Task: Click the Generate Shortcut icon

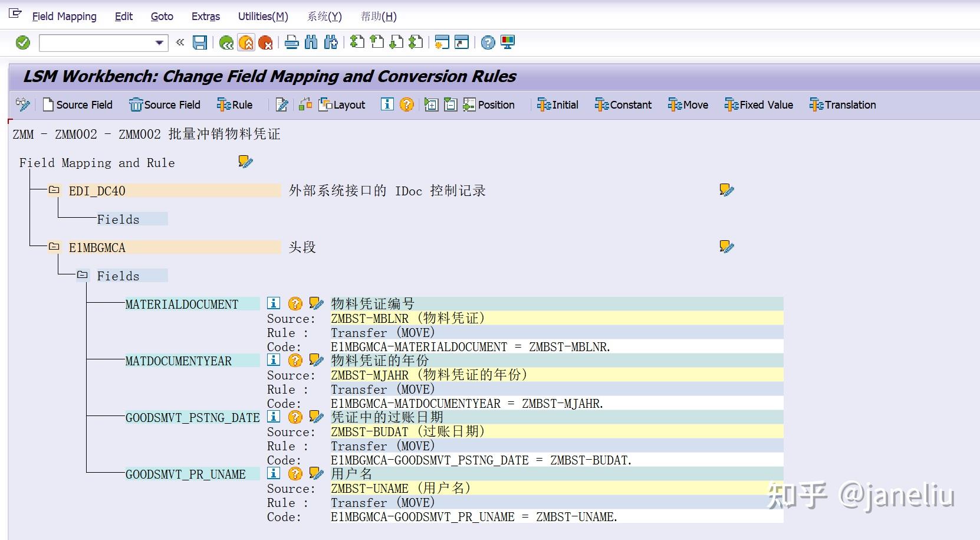Action: click(x=462, y=42)
